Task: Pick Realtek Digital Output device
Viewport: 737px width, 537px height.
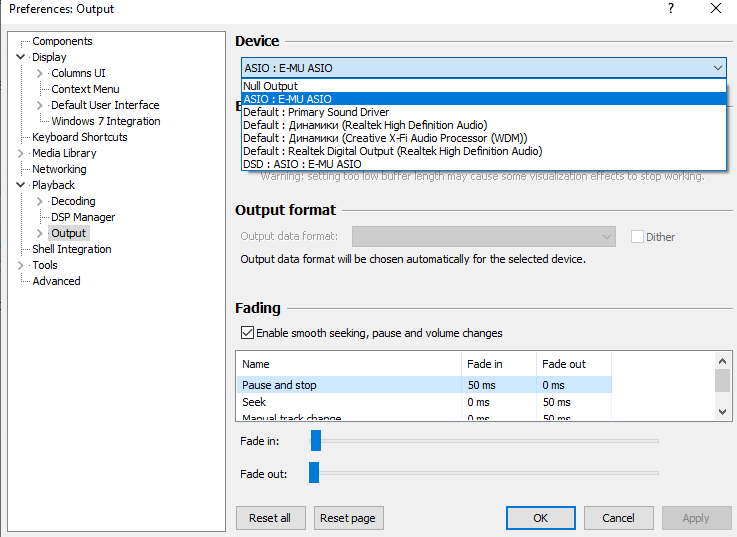Action: pyautogui.click(x=392, y=151)
